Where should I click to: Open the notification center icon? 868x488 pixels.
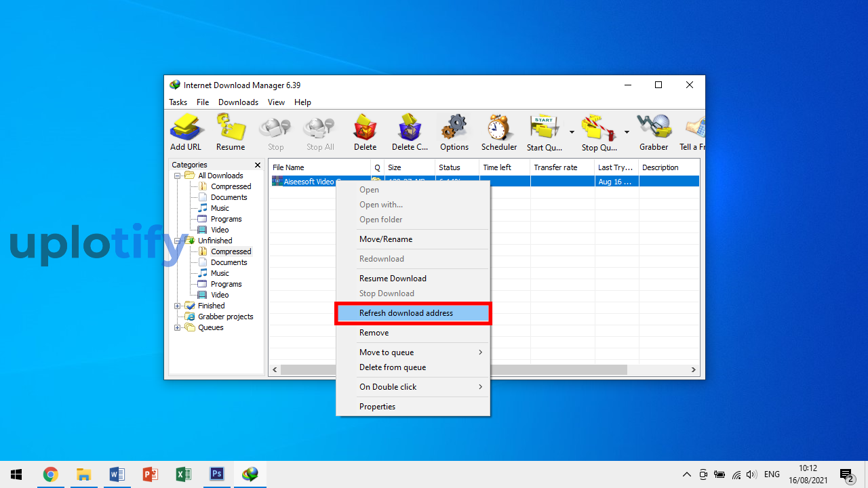click(x=846, y=474)
